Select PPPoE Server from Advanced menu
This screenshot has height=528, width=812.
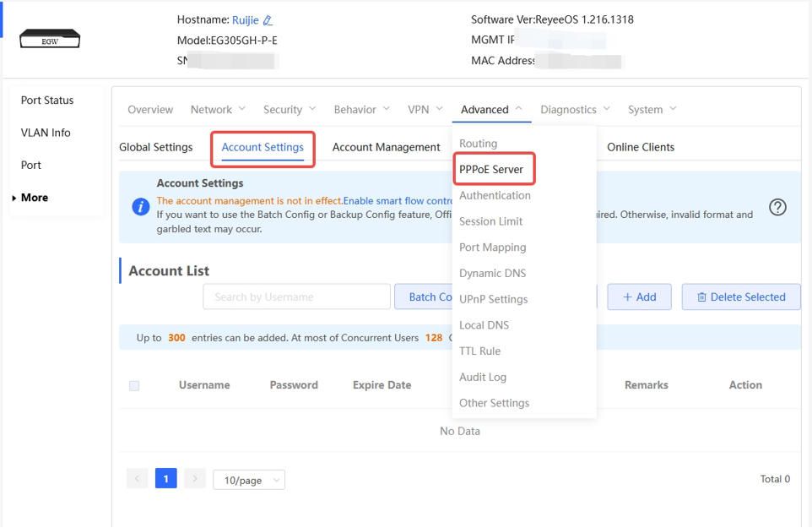pyautogui.click(x=491, y=170)
